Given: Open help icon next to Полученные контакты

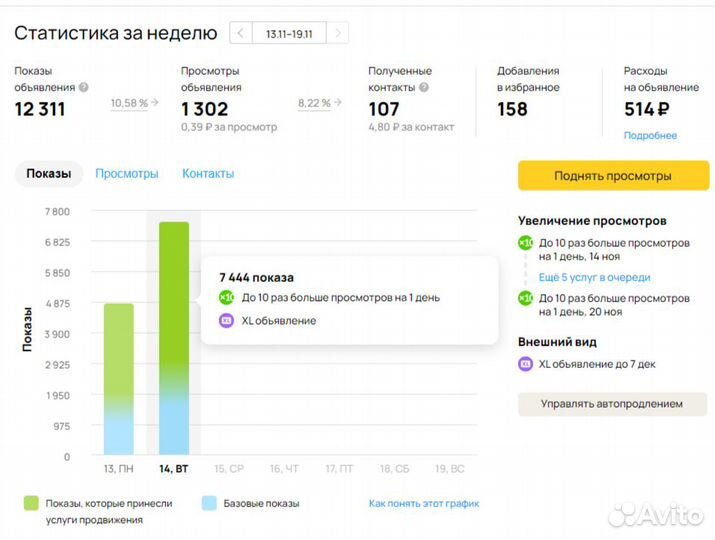Looking at the screenshot, I should [x=424, y=87].
